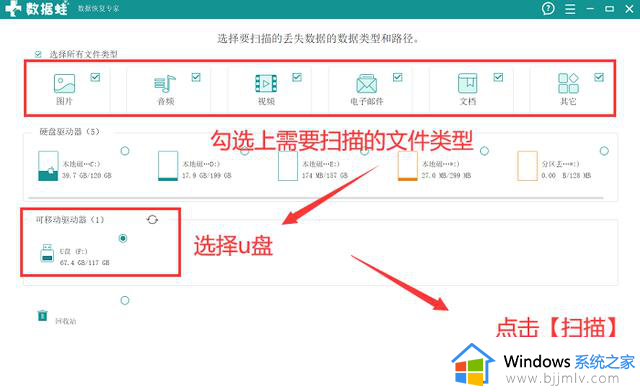Uncheck the 电子邮件 file type checkbox
Screen dimensions: 640x392
pyautogui.click(x=398, y=77)
